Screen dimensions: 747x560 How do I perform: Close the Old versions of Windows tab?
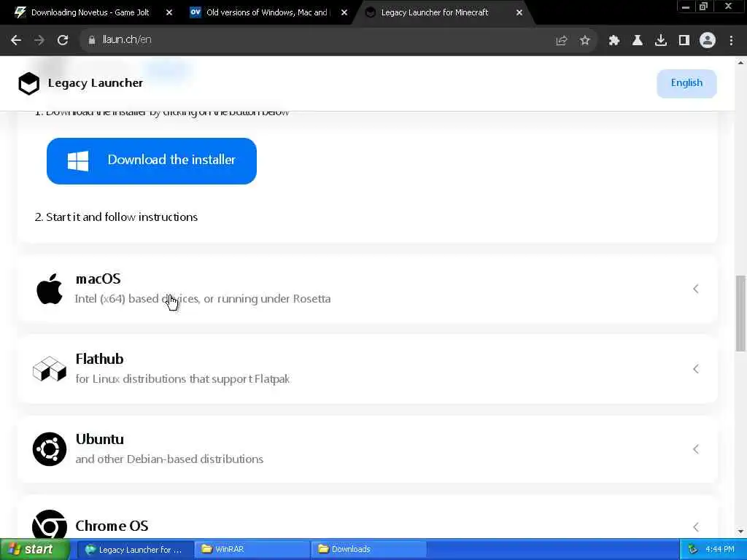coord(344,13)
